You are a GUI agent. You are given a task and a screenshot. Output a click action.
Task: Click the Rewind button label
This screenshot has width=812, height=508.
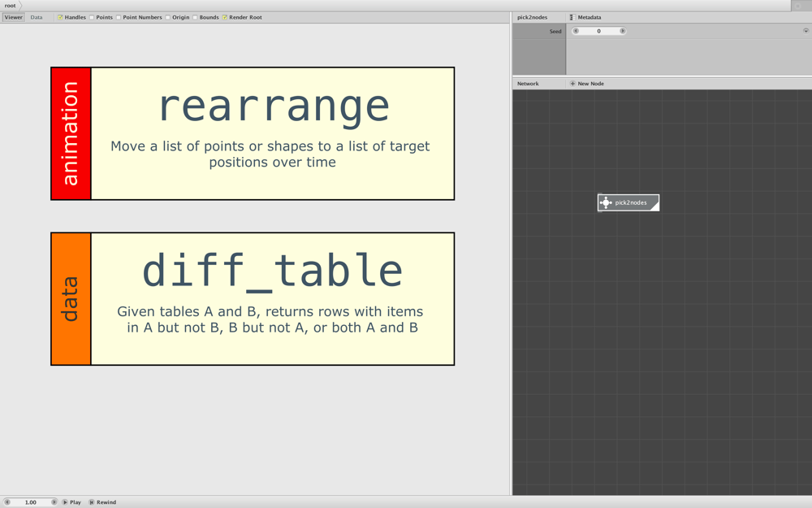pyautogui.click(x=106, y=502)
